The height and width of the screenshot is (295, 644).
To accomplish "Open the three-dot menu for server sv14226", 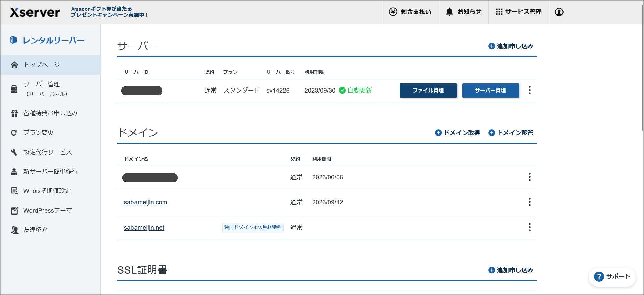I will coord(530,90).
